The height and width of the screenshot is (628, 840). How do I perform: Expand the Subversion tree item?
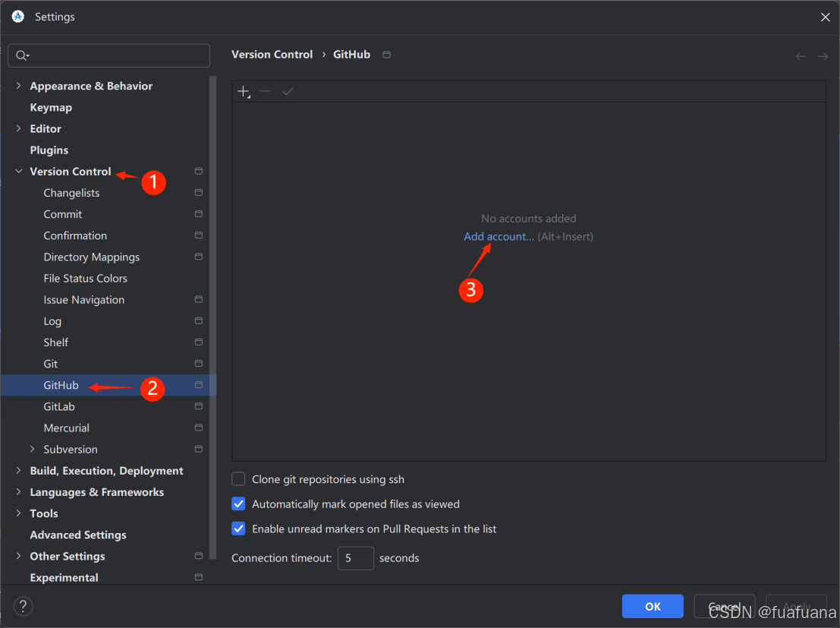[x=32, y=449]
